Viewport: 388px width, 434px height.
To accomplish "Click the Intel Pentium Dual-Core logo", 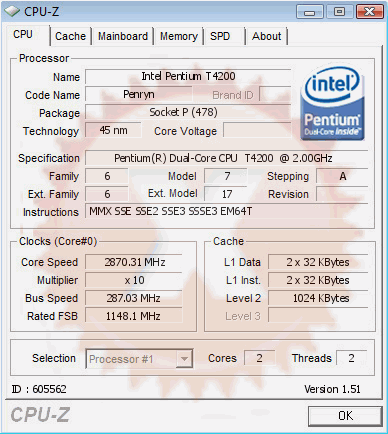I will (x=332, y=104).
